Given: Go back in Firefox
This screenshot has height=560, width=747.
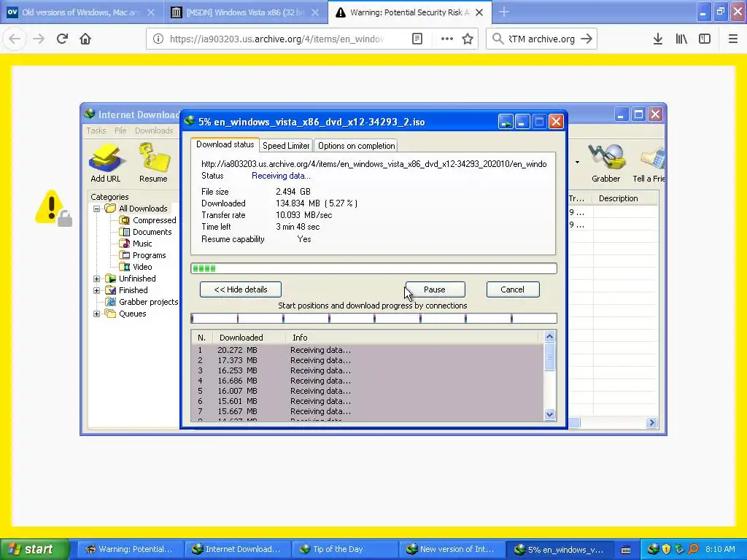Looking at the screenshot, I should point(15,39).
